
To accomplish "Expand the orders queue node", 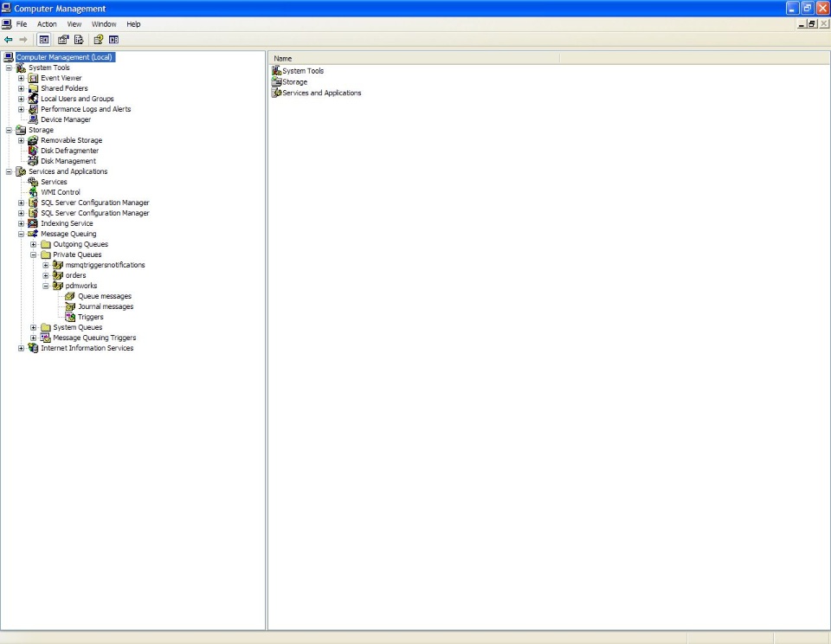I will 46,275.
